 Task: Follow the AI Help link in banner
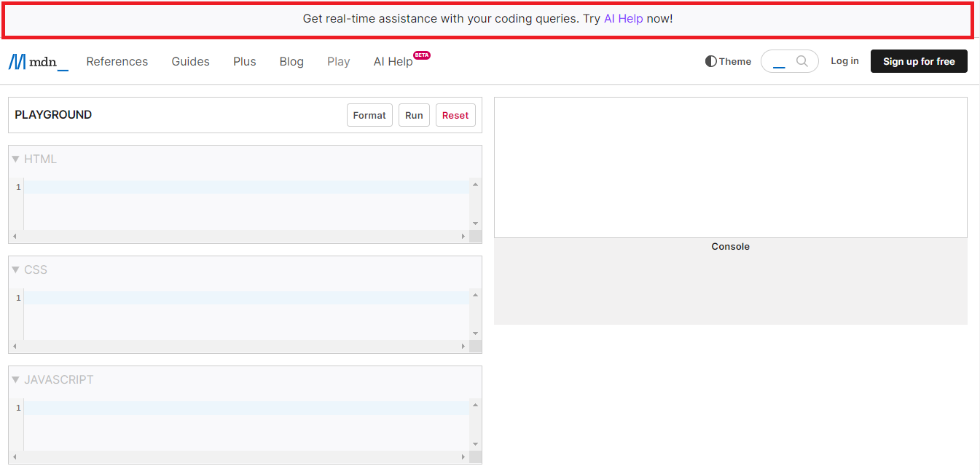[623, 19]
